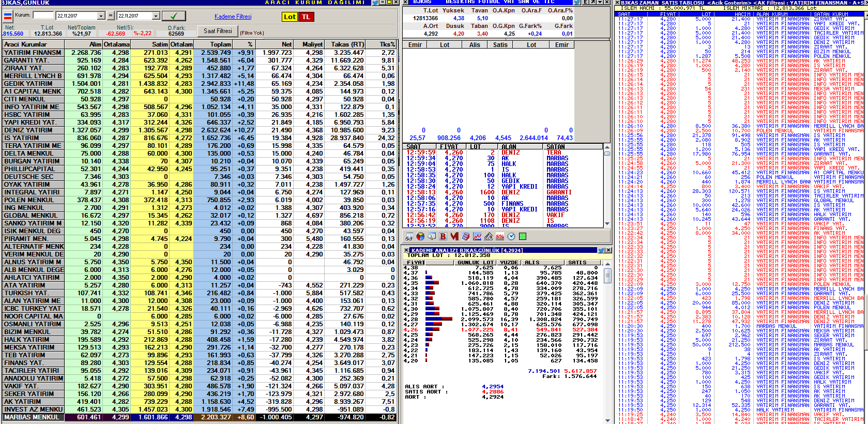Click Twitter icon in Kademe Analizi title bar
The image size is (868, 424).
click(601, 250)
